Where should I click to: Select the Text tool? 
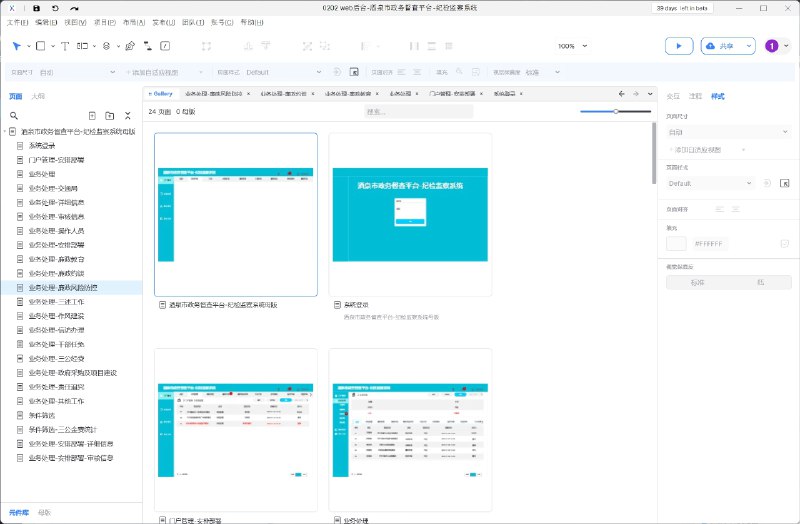point(65,46)
